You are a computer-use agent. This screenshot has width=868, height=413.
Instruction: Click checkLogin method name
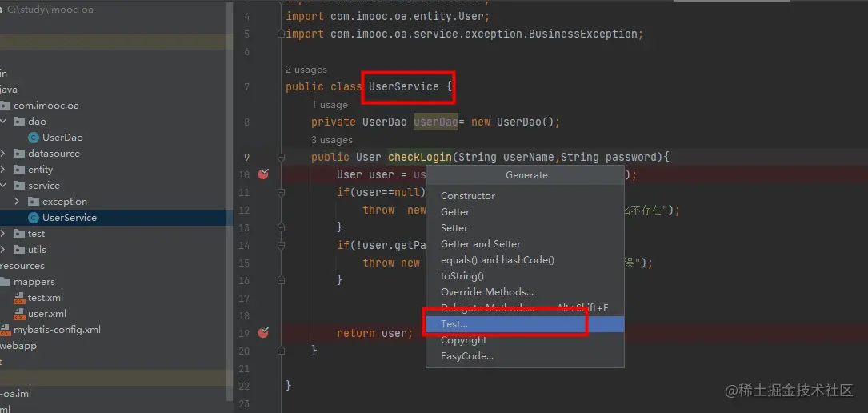[x=420, y=157]
